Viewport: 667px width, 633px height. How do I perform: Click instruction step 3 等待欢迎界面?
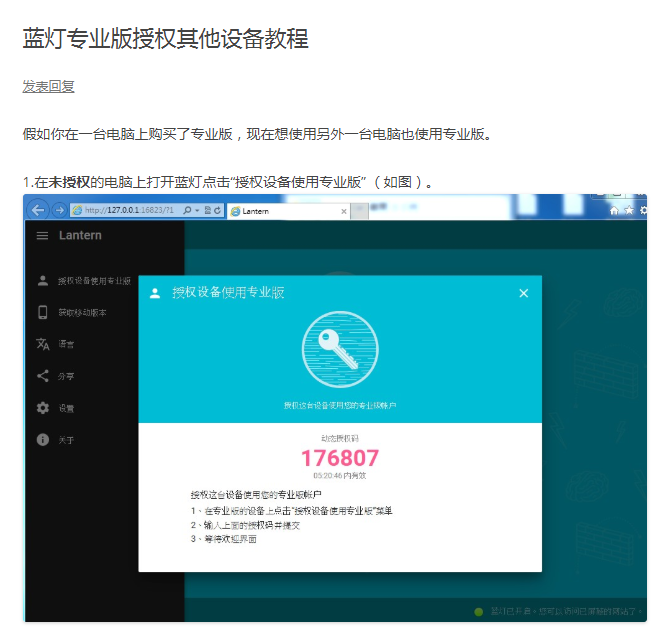point(224,539)
